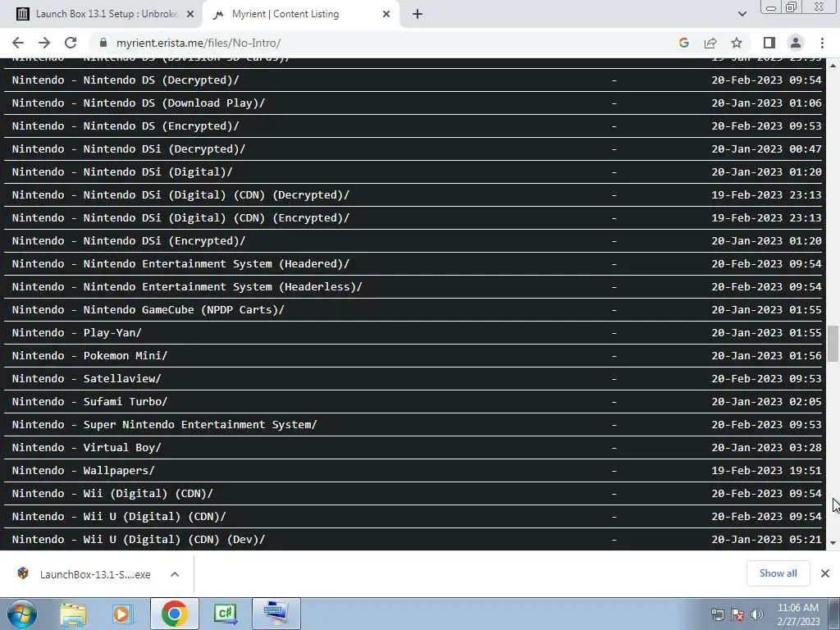
Task: Open Nintendo DSi (Digital) (CDN) (Decrypted) folder
Action: 180,195
